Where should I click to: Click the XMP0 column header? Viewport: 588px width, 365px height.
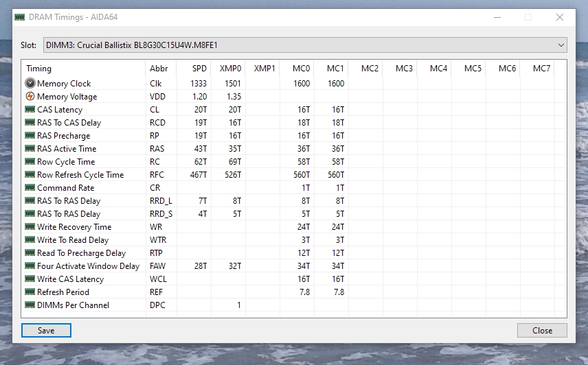(228, 69)
